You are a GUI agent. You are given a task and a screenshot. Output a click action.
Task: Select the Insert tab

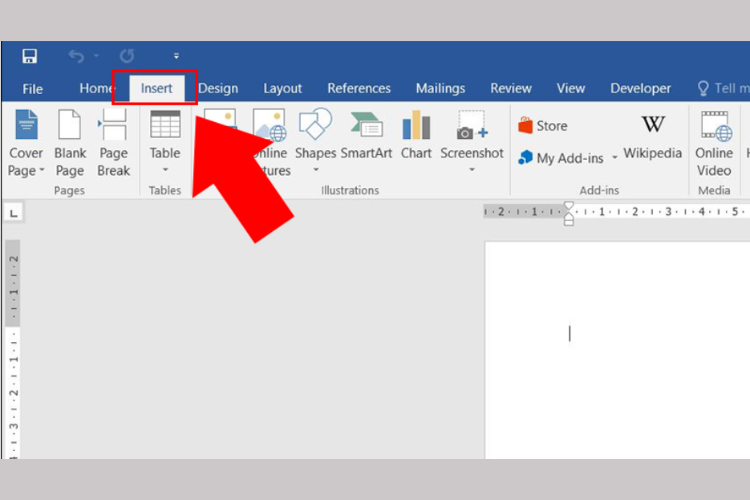click(156, 89)
